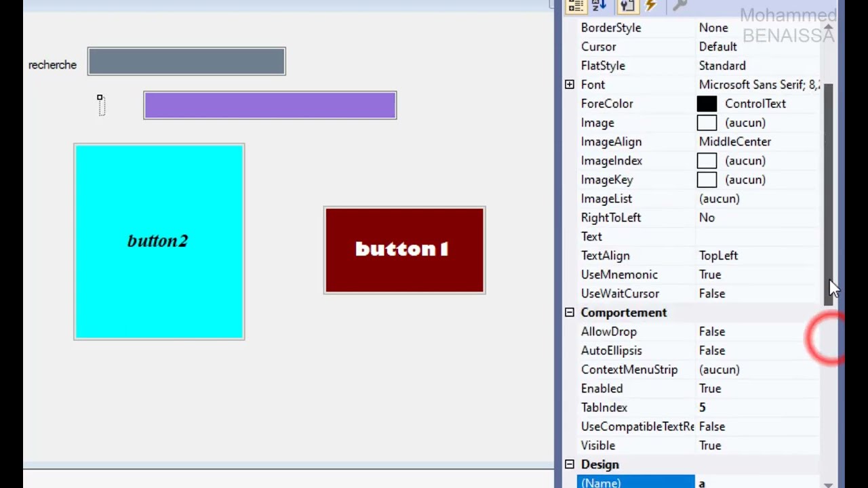Click the True value of Enabled

[710, 388]
